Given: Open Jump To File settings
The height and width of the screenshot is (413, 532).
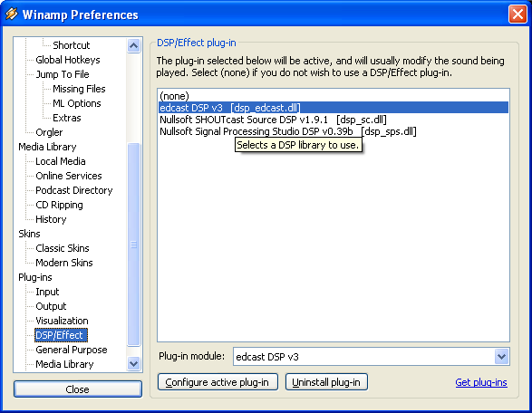Looking at the screenshot, I should (x=63, y=74).
